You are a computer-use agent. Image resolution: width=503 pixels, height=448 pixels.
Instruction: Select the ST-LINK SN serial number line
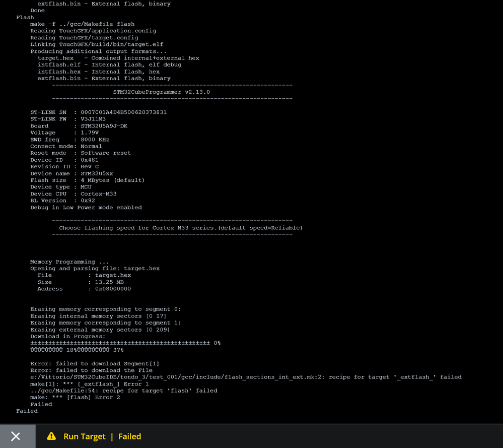point(99,112)
